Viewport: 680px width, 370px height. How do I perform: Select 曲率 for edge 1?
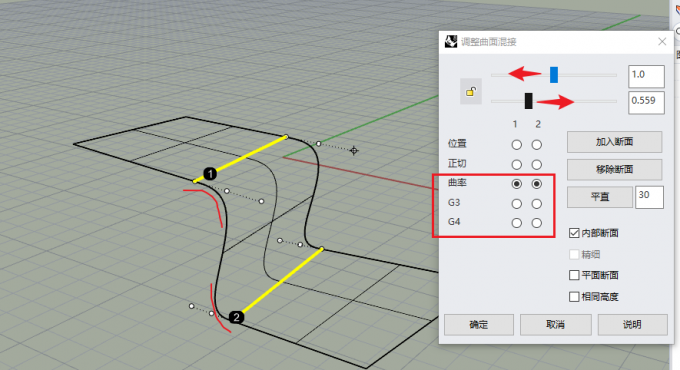click(517, 184)
